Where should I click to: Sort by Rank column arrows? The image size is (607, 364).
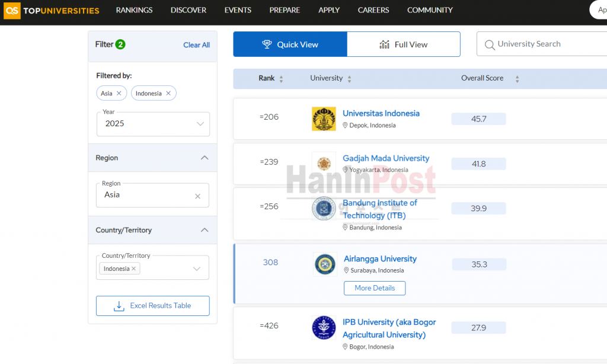281,79
